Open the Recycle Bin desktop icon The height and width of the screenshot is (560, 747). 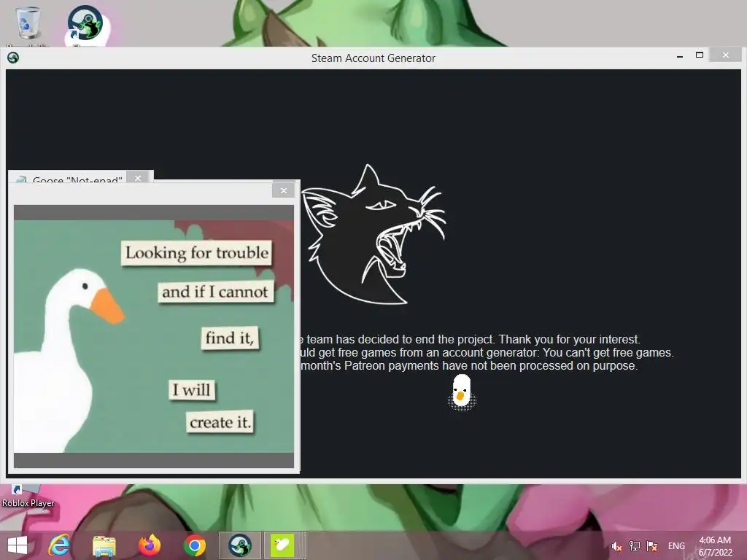point(28,23)
